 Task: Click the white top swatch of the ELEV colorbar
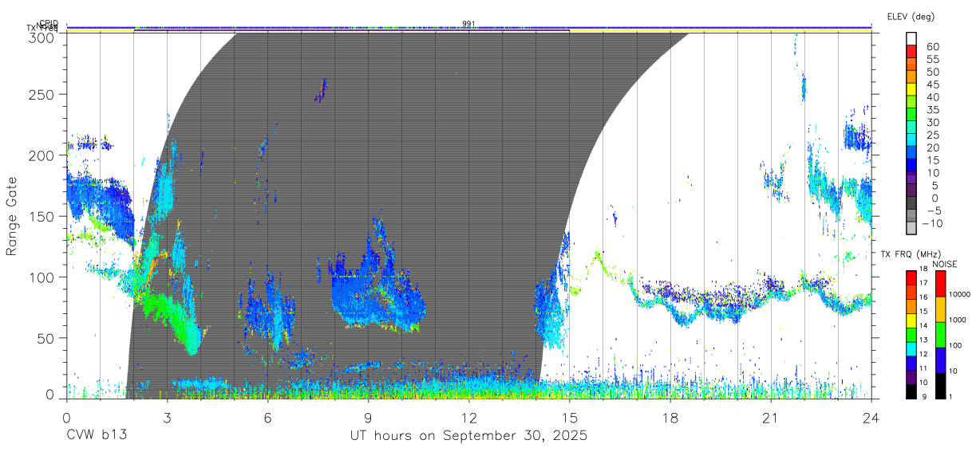pyautogui.click(x=912, y=38)
